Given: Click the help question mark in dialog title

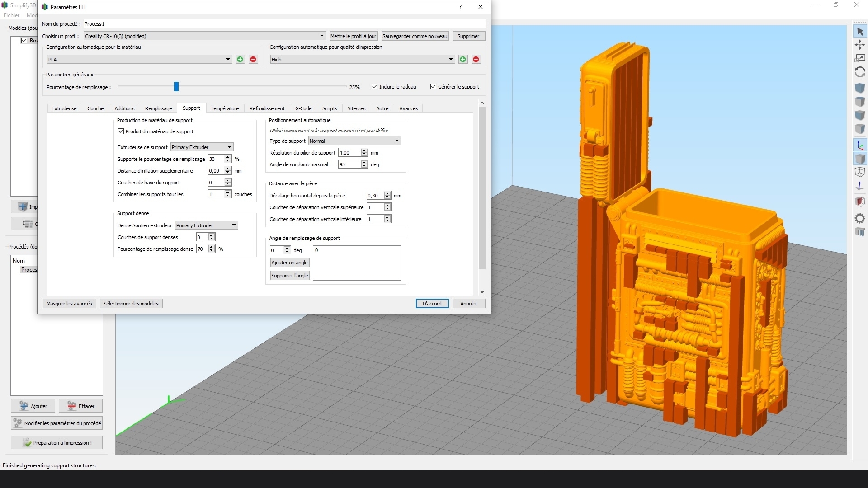Looking at the screenshot, I should 460,7.
